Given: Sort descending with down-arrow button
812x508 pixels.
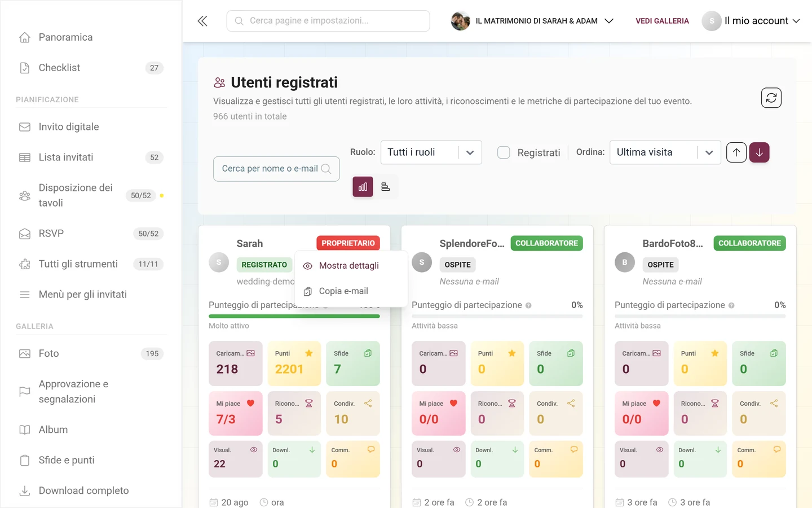Looking at the screenshot, I should (x=759, y=152).
